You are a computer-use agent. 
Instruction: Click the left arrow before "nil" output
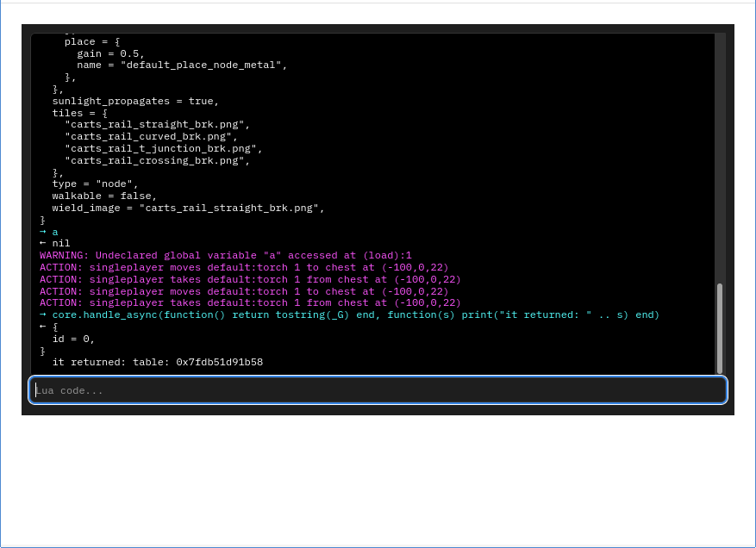[x=43, y=244]
